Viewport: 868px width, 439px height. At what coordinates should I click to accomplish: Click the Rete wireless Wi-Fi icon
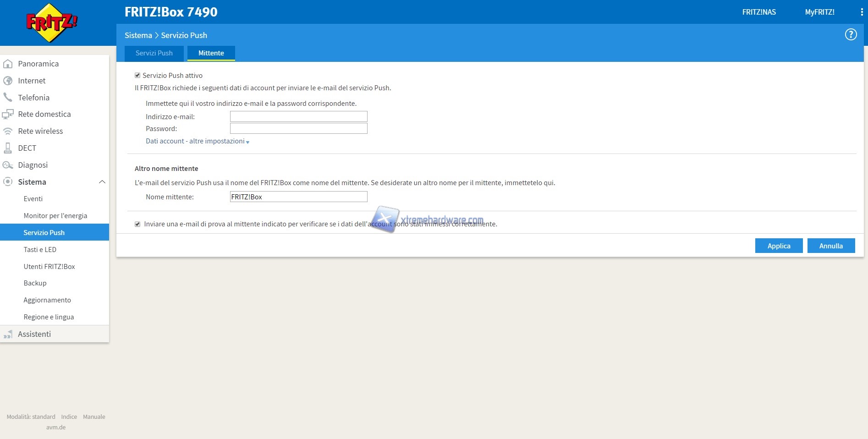[8, 131]
